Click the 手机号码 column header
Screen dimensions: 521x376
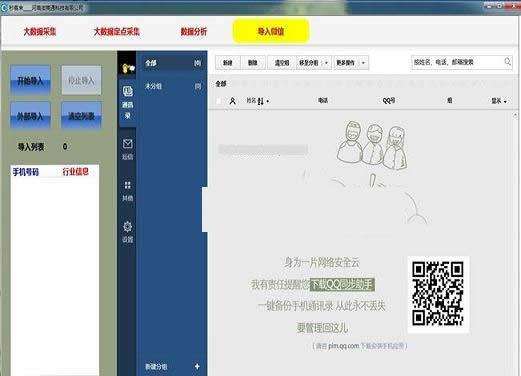click(26, 172)
